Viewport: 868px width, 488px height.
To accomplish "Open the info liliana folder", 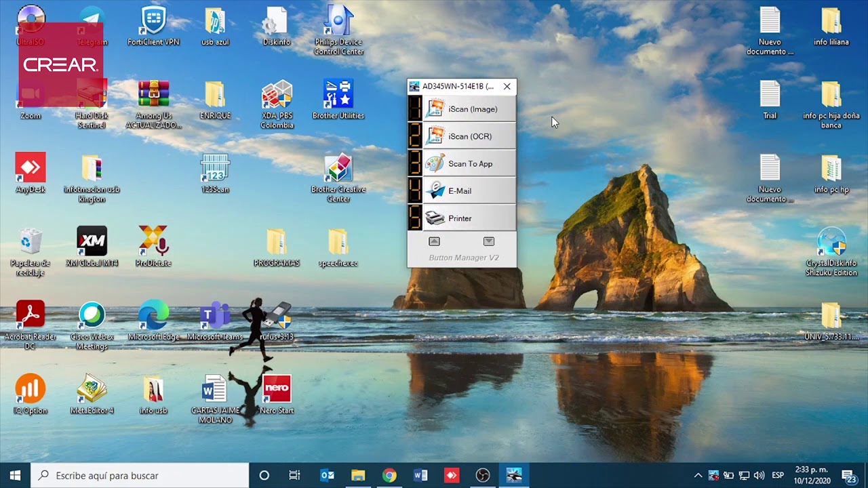I will [831, 26].
